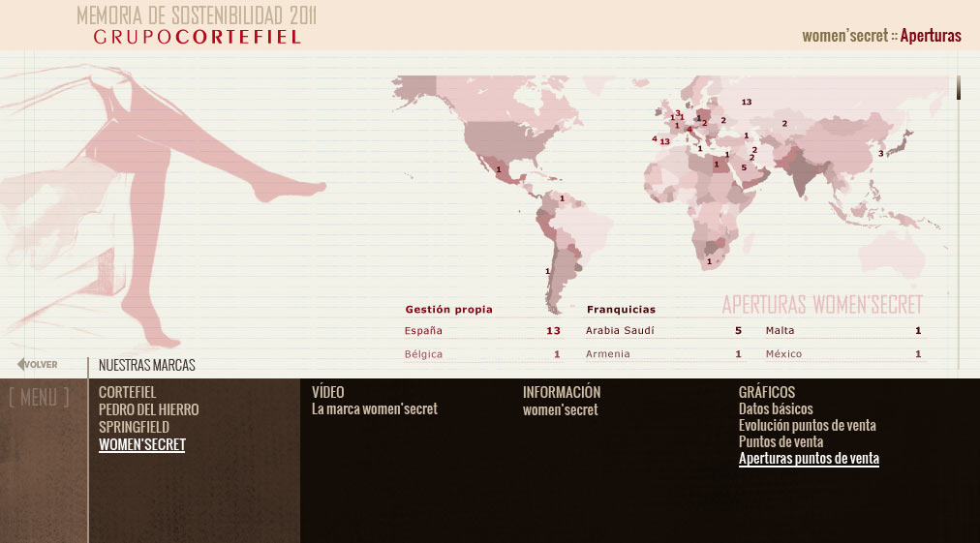Click the Arabia Saudí row label

pos(620,331)
